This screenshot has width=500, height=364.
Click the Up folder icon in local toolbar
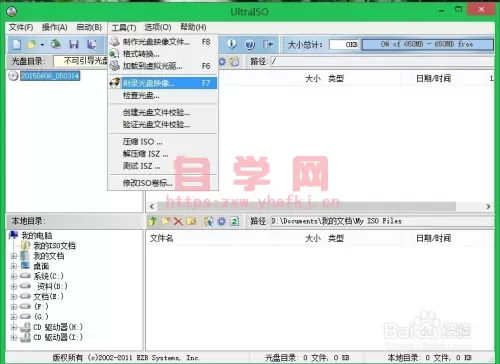(x=153, y=221)
